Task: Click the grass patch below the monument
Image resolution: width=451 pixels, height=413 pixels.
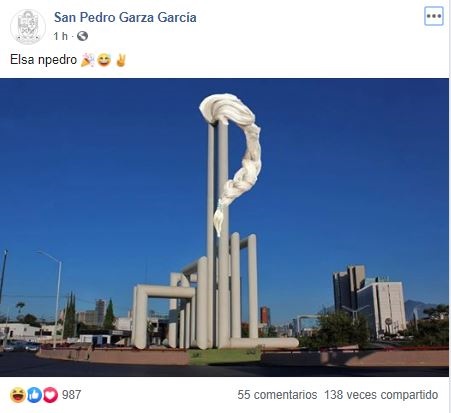Action: point(224,355)
